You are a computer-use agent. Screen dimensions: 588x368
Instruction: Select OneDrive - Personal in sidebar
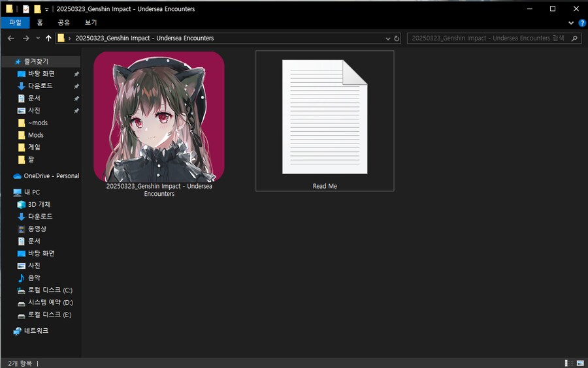[x=52, y=176]
